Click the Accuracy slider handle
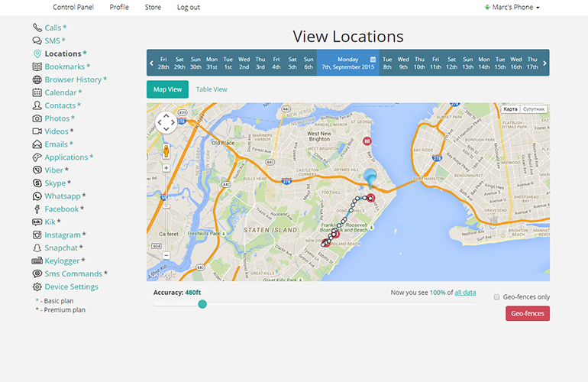This screenshot has height=382, width=588. [x=202, y=304]
